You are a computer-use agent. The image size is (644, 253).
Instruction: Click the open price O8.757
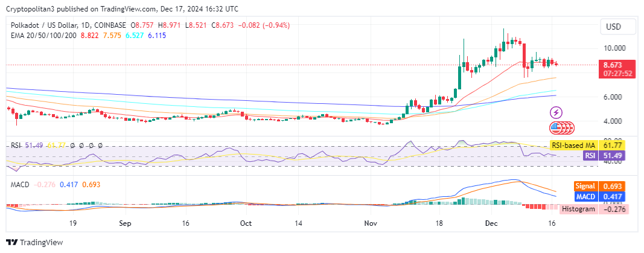[x=143, y=25]
